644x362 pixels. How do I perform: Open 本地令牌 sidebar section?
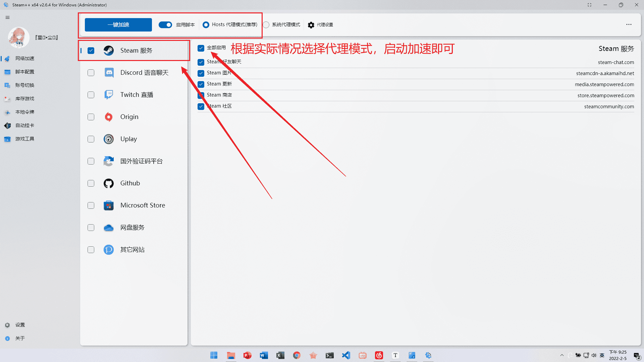pyautogui.click(x=25, y=112)
